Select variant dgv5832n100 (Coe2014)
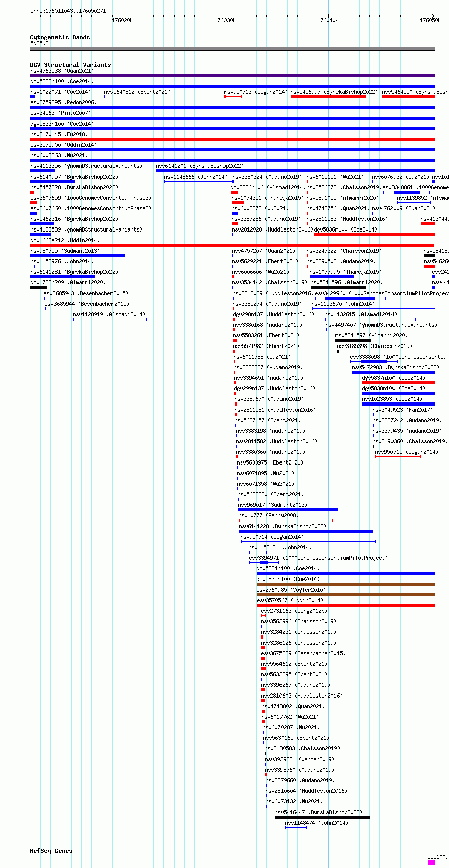Image resolution: width=449 pixels, height=868 pixels. click(x=62, y=81)
